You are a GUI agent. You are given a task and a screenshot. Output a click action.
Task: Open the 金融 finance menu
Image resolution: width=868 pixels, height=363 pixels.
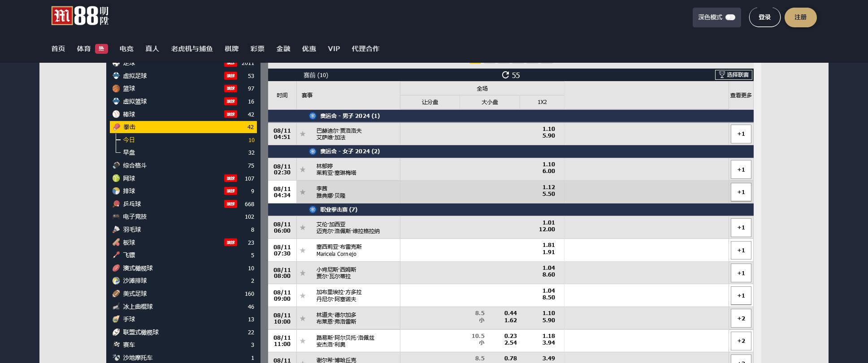coord(283,49)
